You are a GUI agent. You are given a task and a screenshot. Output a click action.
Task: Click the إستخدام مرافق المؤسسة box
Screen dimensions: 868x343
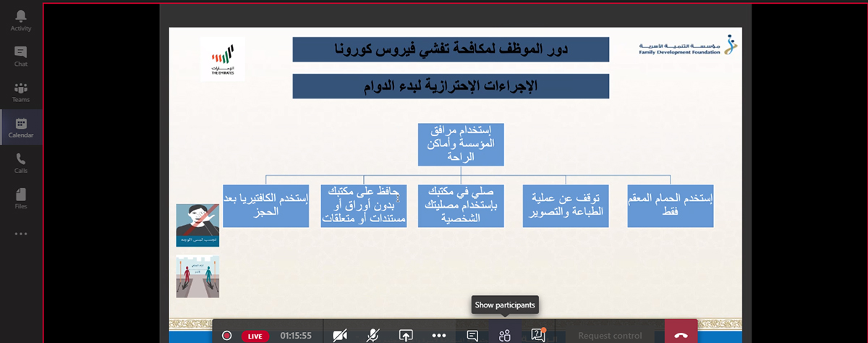[x=461, y=145]
